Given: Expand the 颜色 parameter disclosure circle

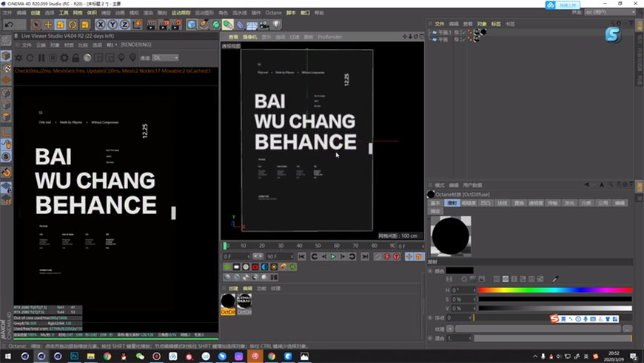Looking at the screenshot, I should (x=430, y=271).
